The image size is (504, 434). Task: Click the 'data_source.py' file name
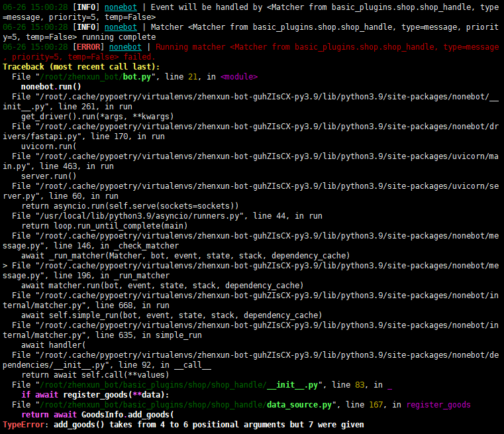pos(299,405)
